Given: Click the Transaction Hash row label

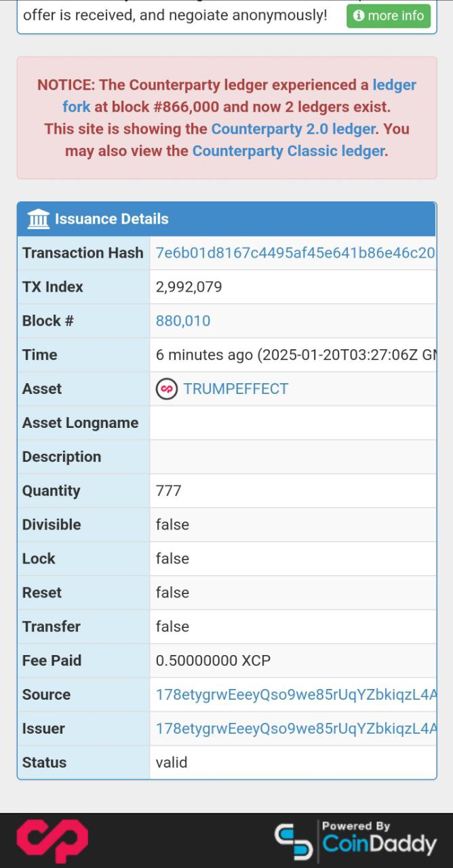Looking at the screenshot, I should (83, 253).
